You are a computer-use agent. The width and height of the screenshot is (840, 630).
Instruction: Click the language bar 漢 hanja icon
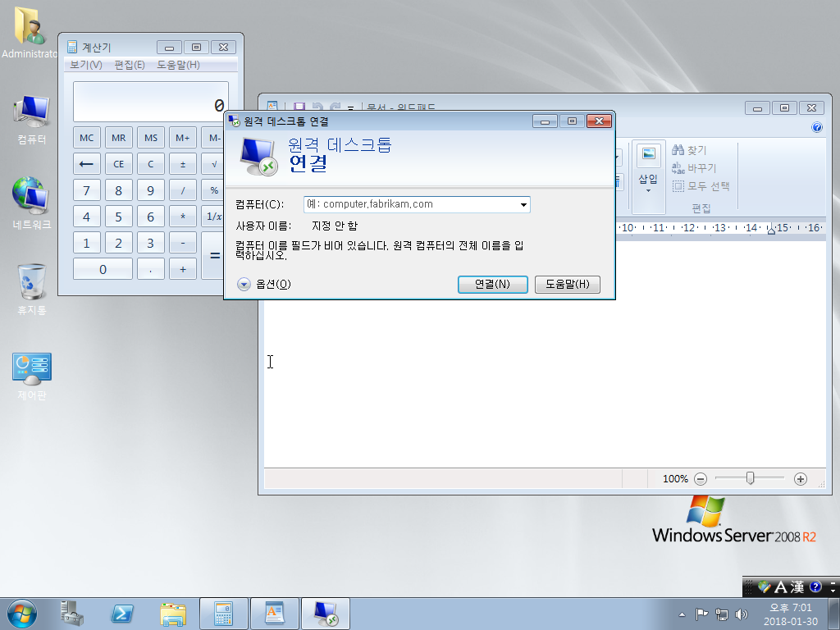click(x=797, y=587)
